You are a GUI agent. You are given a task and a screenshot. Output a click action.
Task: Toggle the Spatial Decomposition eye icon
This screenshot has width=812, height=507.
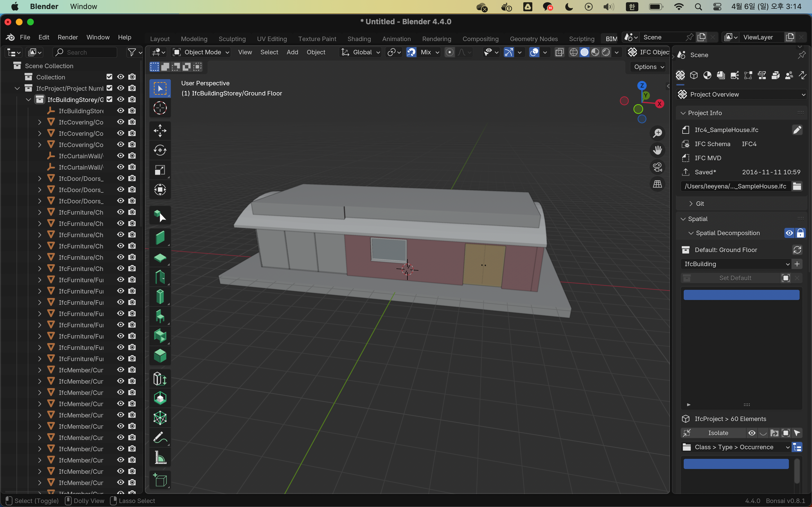coord(789,233)
